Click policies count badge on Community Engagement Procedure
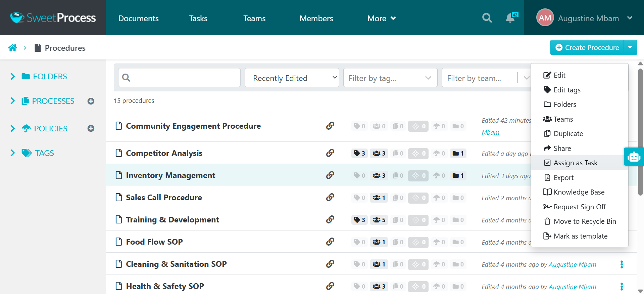 [x=439, y=126]
